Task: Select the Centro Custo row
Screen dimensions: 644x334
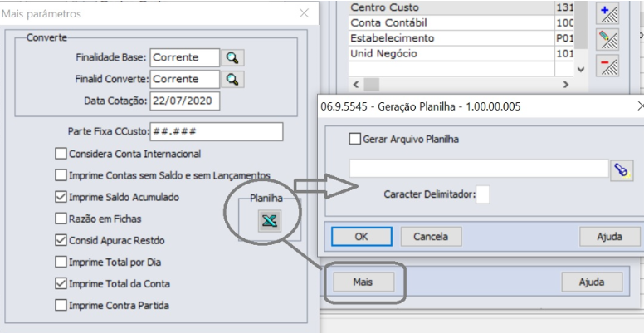Action: click(x=461, y=7)
